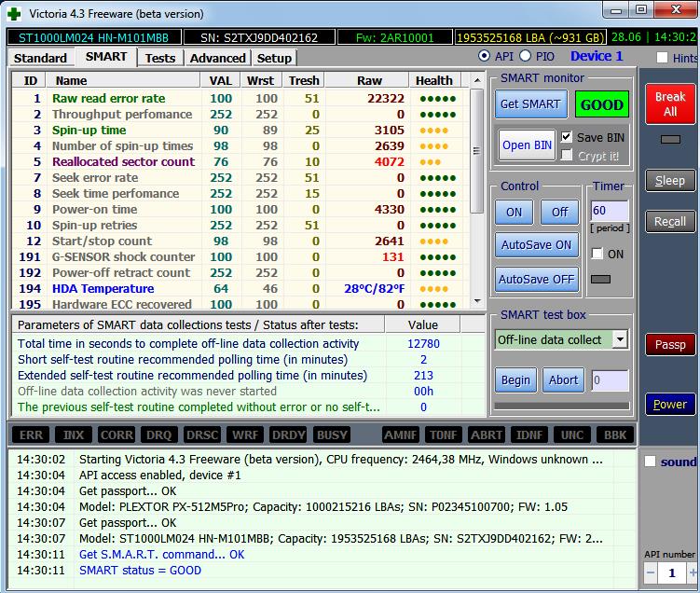700x593 pixels.
Task: Click the timer LED indicator under ON checkbox
Action: pos(600,279)
